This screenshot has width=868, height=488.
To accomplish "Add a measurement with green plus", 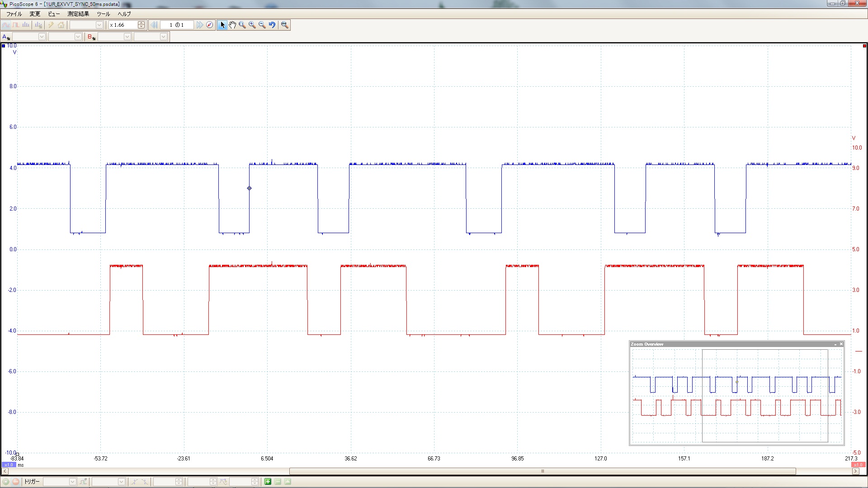I will 268,482.
